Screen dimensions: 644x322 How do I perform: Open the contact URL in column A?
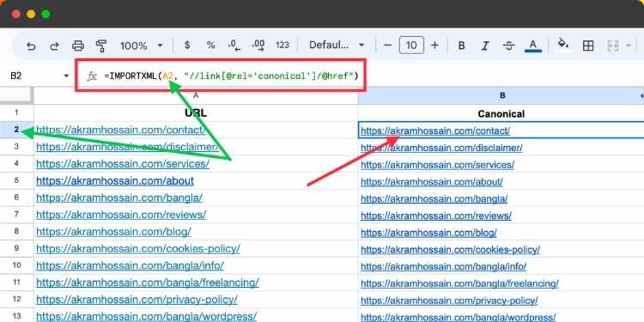(x=121, y=130)
